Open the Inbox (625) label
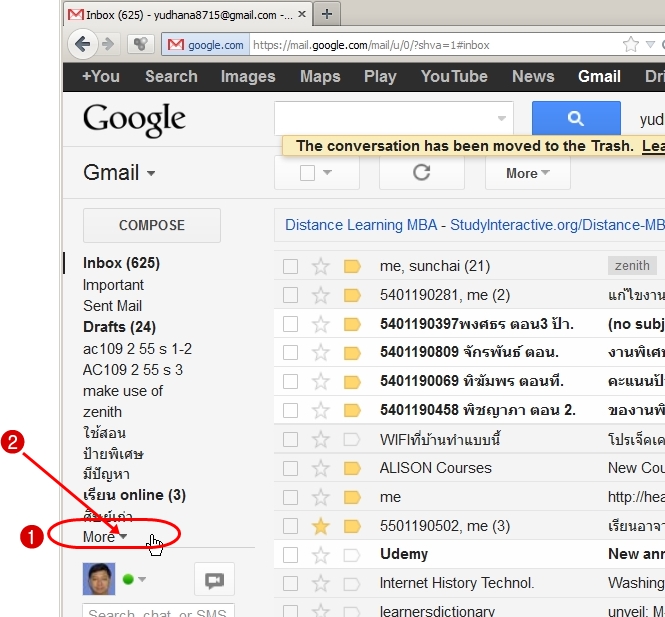 (121, 263)
